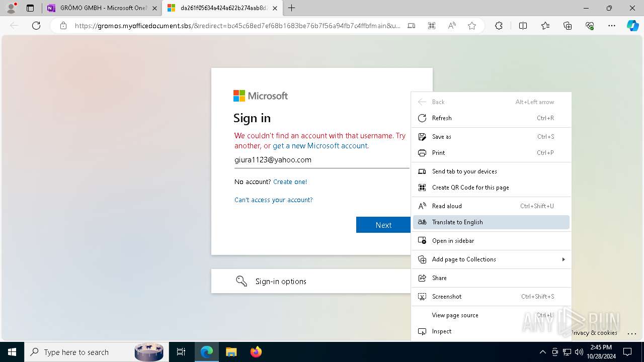This screenshot has height=362, width=644.
Task: Click the taskbar search box
Action: [96, 352]
